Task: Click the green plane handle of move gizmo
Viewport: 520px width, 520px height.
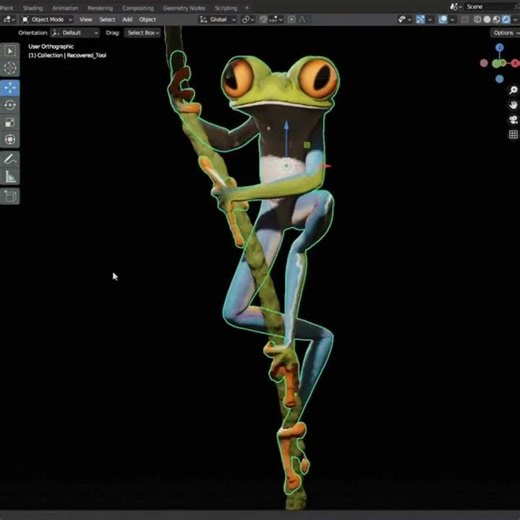Action: point(307,145)
